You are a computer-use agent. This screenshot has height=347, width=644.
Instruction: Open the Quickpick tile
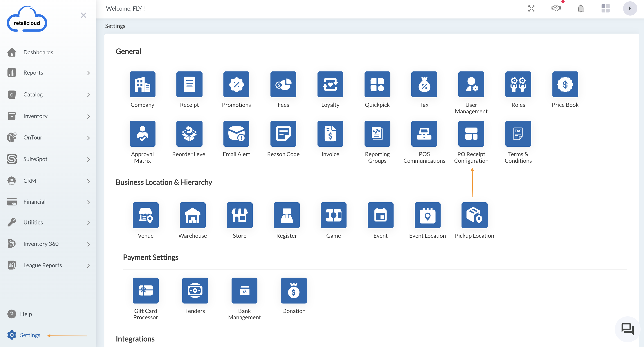coord(377,84)
